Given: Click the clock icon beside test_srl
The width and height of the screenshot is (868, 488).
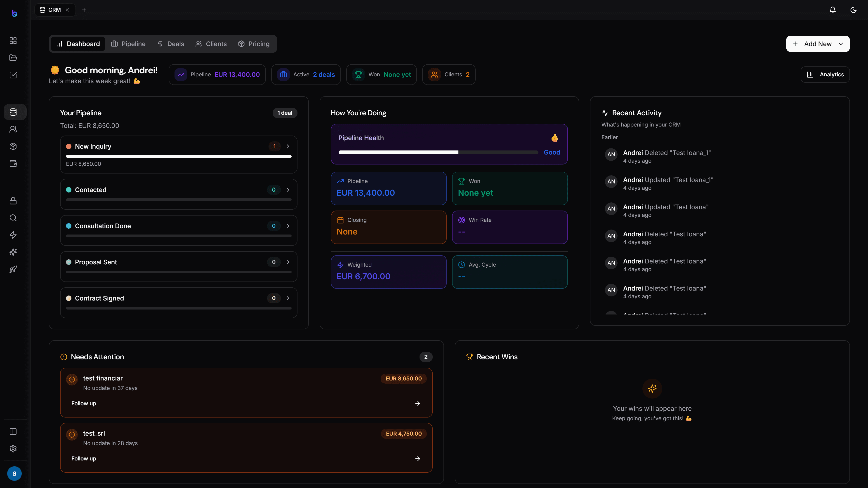Looking at the screenshot, I should [x=72, y=435].
